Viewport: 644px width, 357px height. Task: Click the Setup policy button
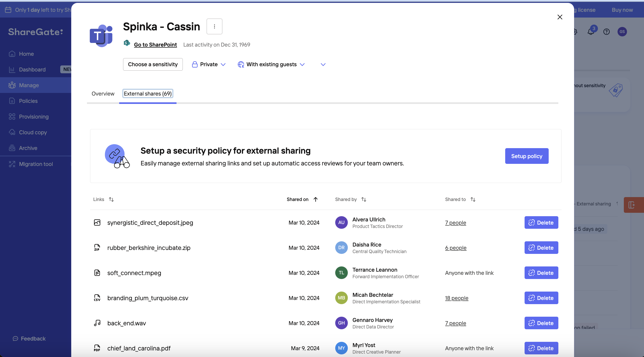pyautogui.click(x=527, y=156)
